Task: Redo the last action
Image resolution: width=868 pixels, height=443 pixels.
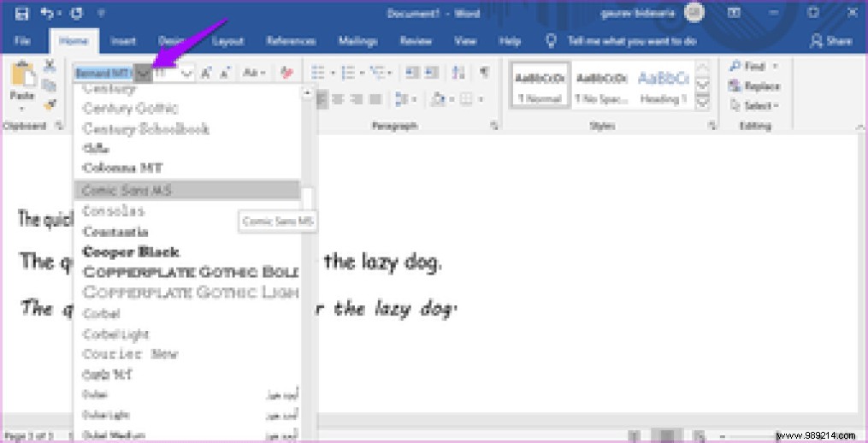Action: pyautogui.click(x=76, y=14)
